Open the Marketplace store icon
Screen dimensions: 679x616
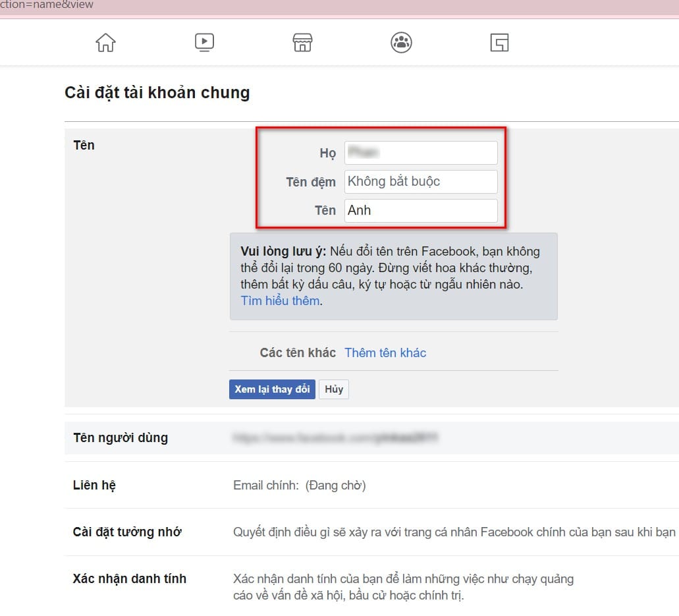tap(303, 42)
